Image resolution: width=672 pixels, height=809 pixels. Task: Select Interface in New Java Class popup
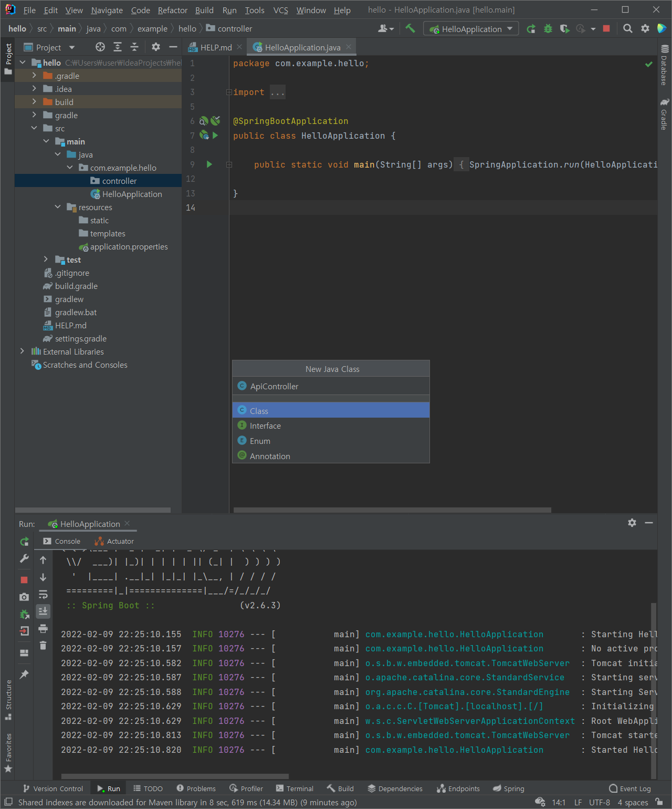(x=331, y=426)
